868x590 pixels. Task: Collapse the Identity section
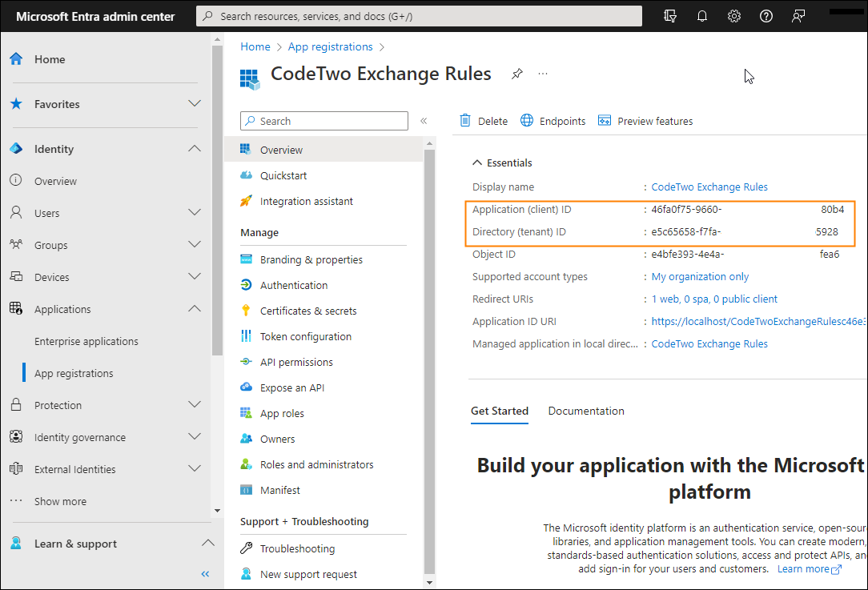[195, 148]
